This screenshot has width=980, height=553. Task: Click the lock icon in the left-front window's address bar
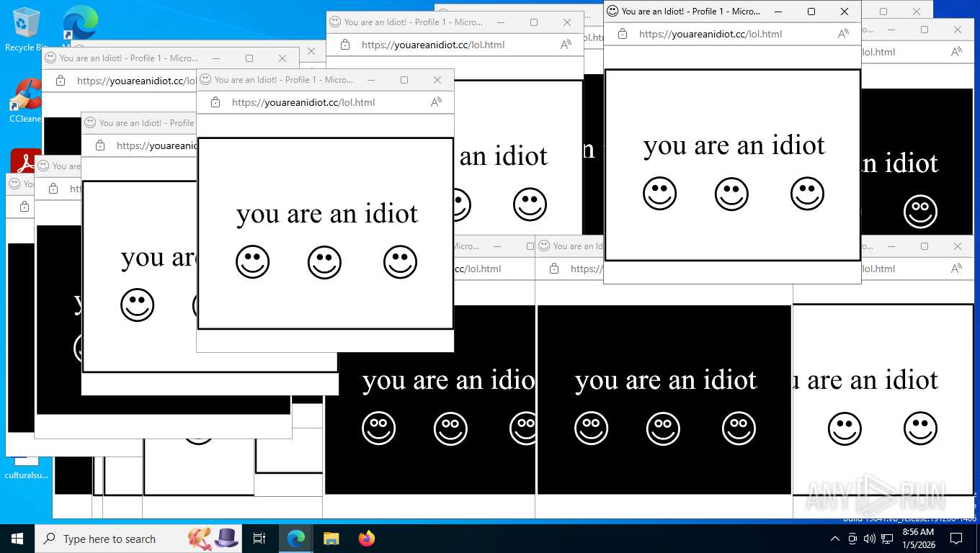click(x=215, y=102)
